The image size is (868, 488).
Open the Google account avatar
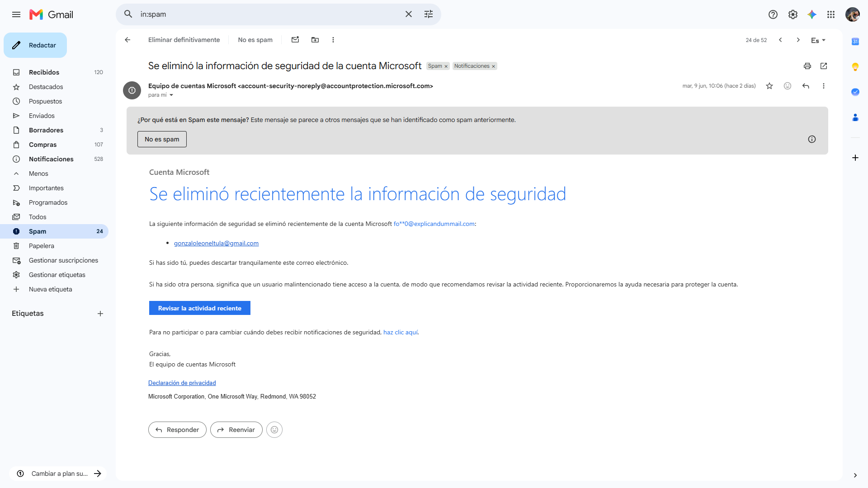pos(853,14)
